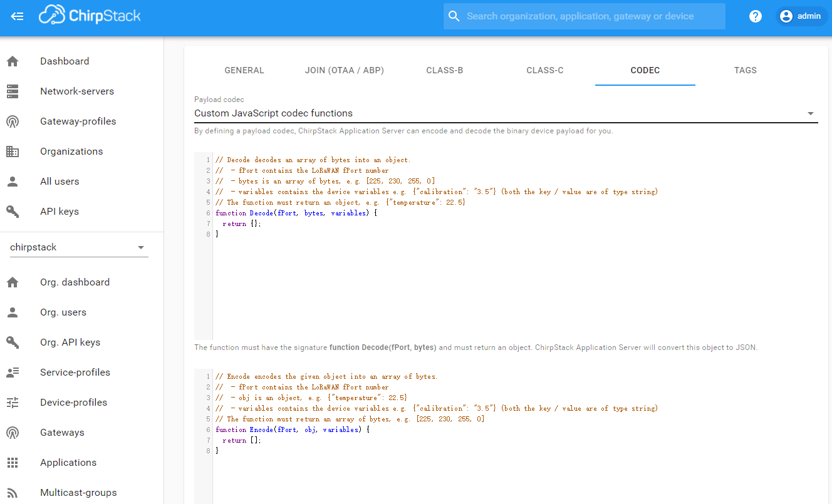This screenshot has width=832, height=504.
Task: Collapse sidebar with the back arrow icon
Action: (18, 16)
